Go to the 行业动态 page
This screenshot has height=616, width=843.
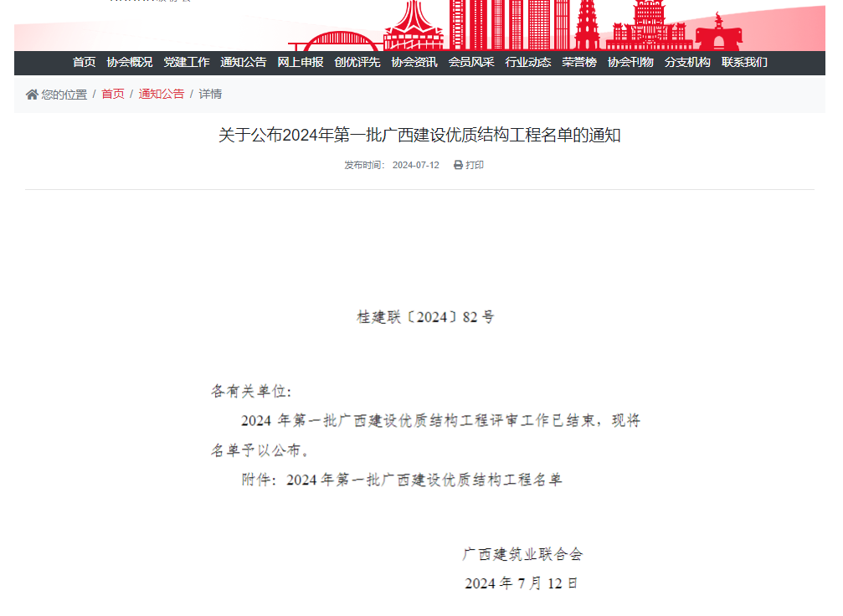pyautogui.click(x=527, y=62)
